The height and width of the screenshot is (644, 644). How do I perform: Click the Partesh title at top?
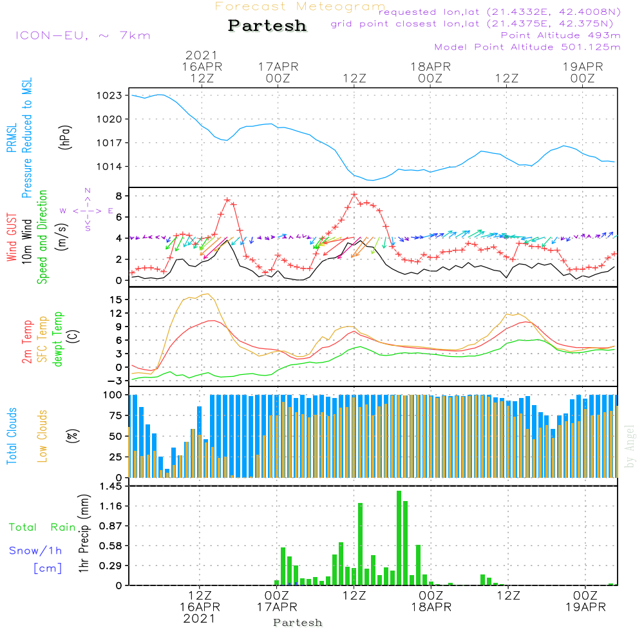[267, 26]
